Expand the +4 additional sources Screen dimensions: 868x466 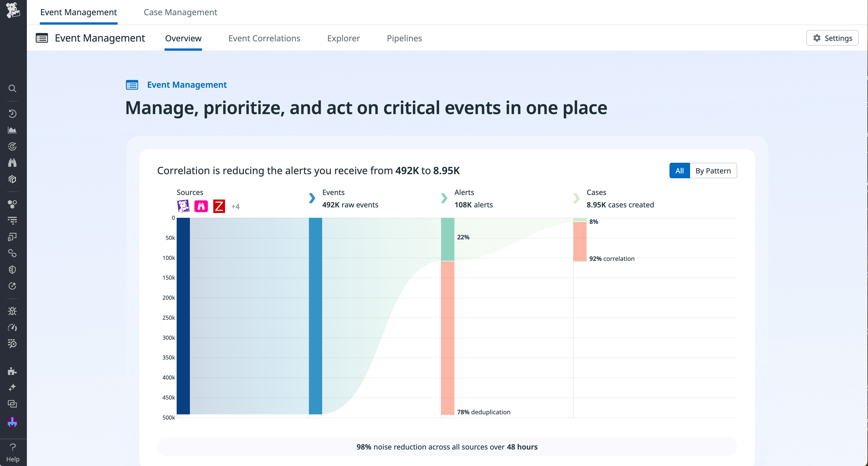pos(235,206)
